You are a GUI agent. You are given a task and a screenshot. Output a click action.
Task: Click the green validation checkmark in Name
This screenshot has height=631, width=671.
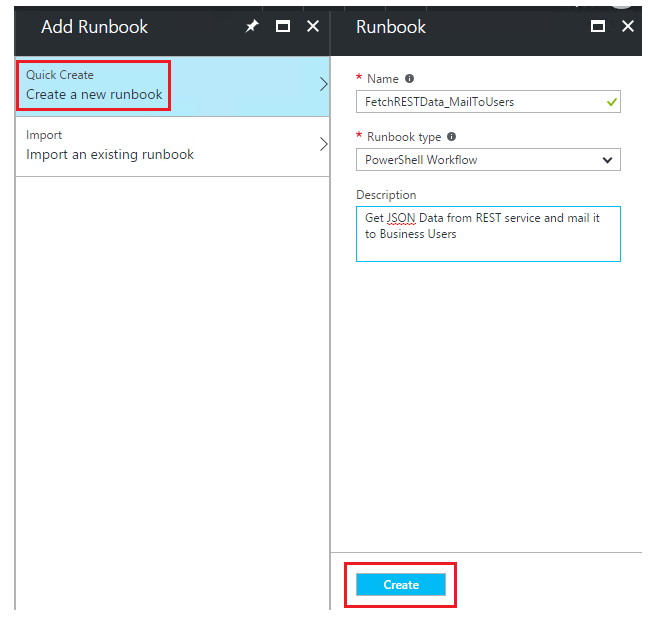(612, 102)
